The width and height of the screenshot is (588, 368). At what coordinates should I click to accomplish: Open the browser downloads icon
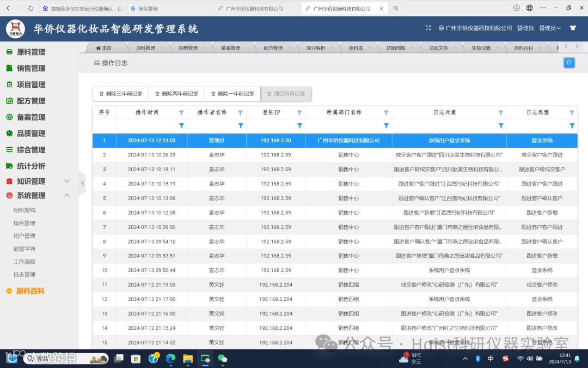coord(516,8)
